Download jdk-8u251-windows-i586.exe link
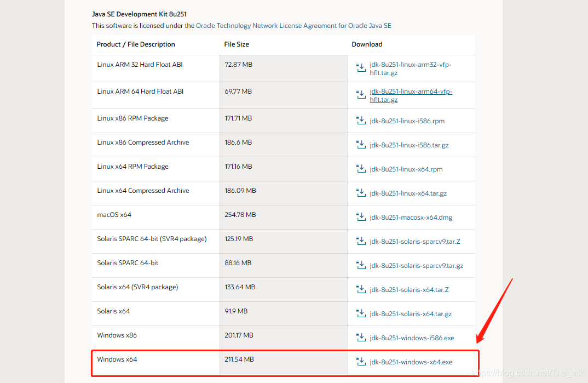Screen dimensions: 588x383 pos(412,338)
